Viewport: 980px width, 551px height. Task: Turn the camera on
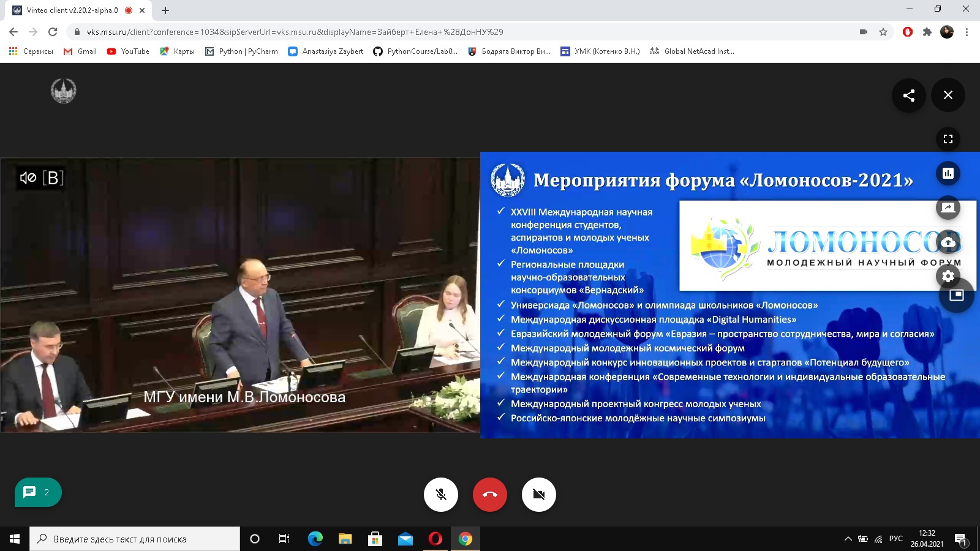point(539,494)
